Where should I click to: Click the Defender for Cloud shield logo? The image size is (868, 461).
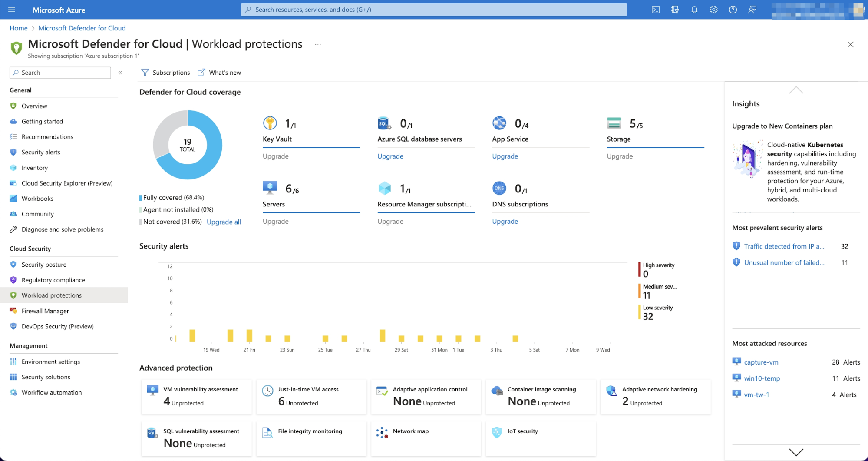17,47
